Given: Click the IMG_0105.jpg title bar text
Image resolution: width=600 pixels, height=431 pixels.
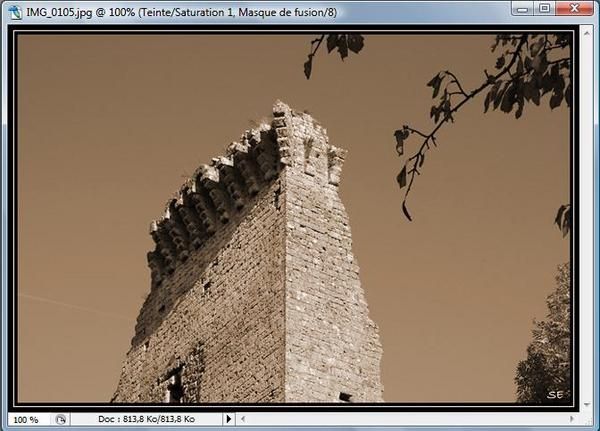Looking at the screenshot, I should (181, 12).
